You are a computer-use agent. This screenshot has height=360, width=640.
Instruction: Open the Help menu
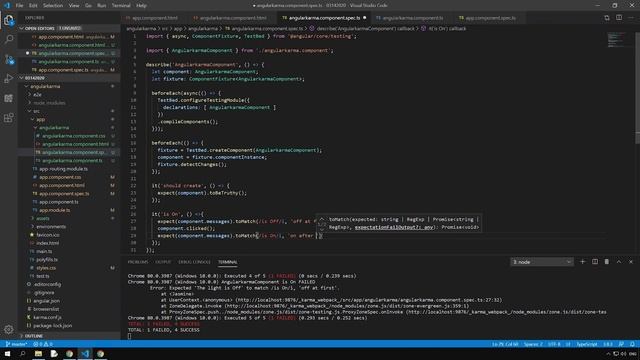(x=141, y=6)
